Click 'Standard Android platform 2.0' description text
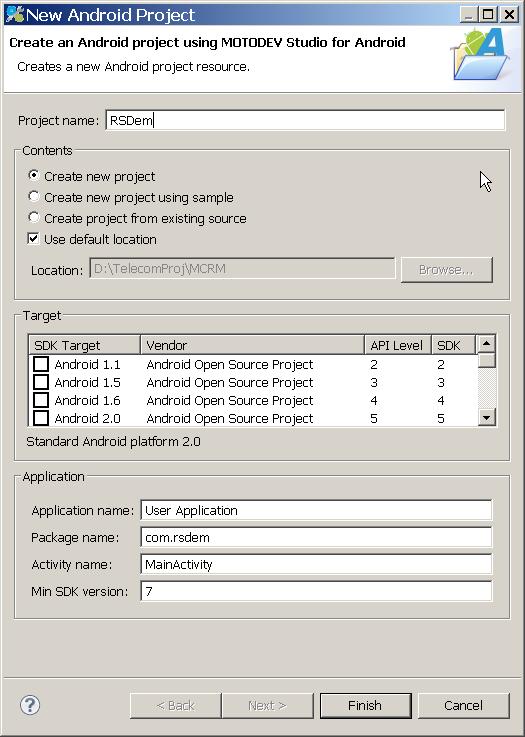This screenshot has width=525, height=737. (x=113, y=441)
